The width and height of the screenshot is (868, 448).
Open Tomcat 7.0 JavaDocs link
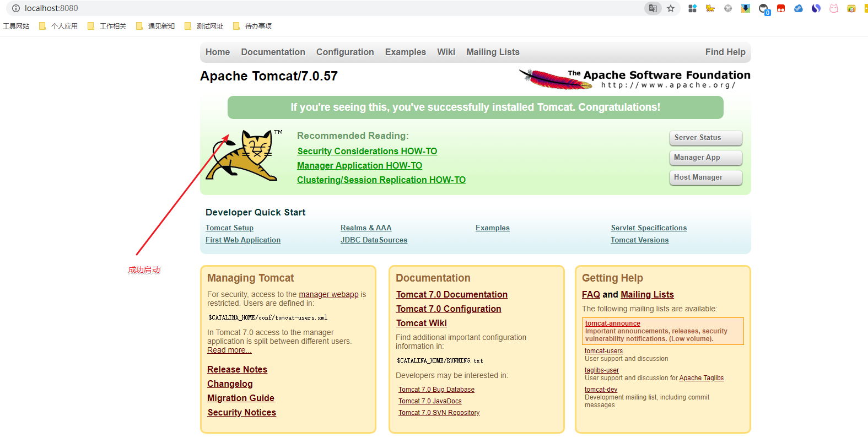pyautogui.click(x=430, y=402)
